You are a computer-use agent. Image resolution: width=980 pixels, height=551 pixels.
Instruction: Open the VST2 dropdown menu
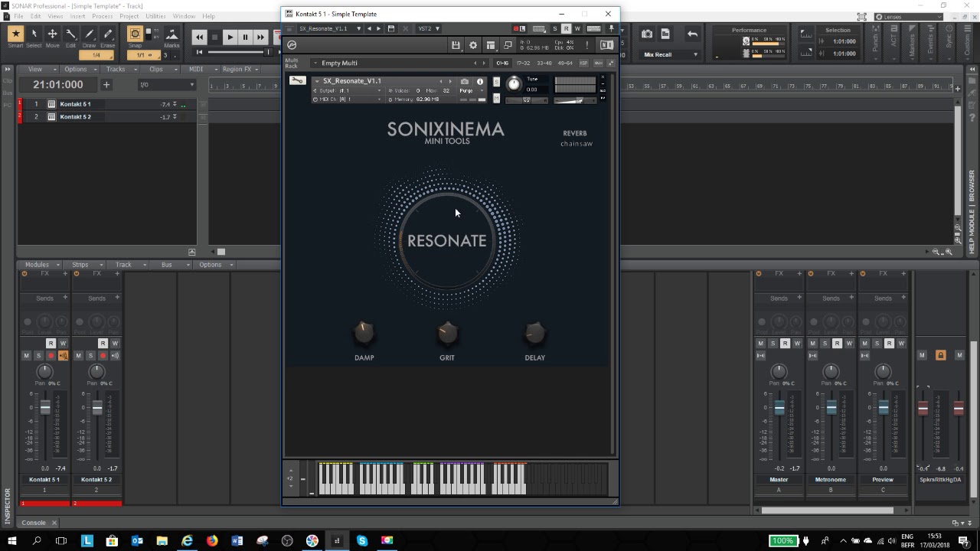click(428, 28)
